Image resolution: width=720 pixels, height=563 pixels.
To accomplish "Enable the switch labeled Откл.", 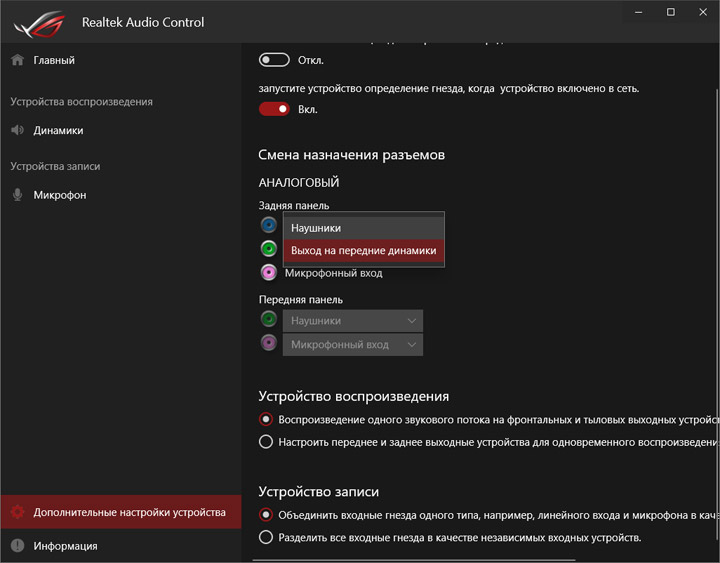I will click(274, 60).
